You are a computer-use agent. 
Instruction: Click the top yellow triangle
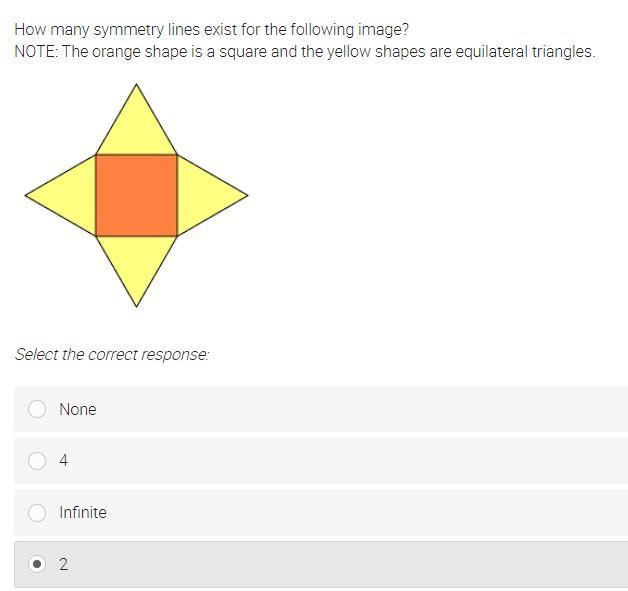pos(137,130)
